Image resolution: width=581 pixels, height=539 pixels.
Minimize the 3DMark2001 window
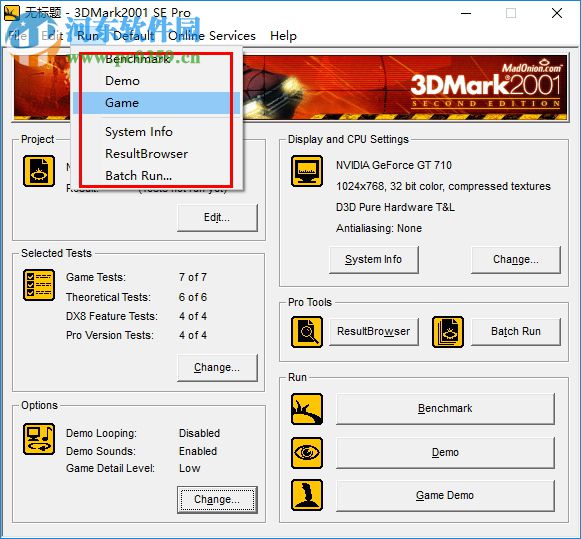pos(466,13)
